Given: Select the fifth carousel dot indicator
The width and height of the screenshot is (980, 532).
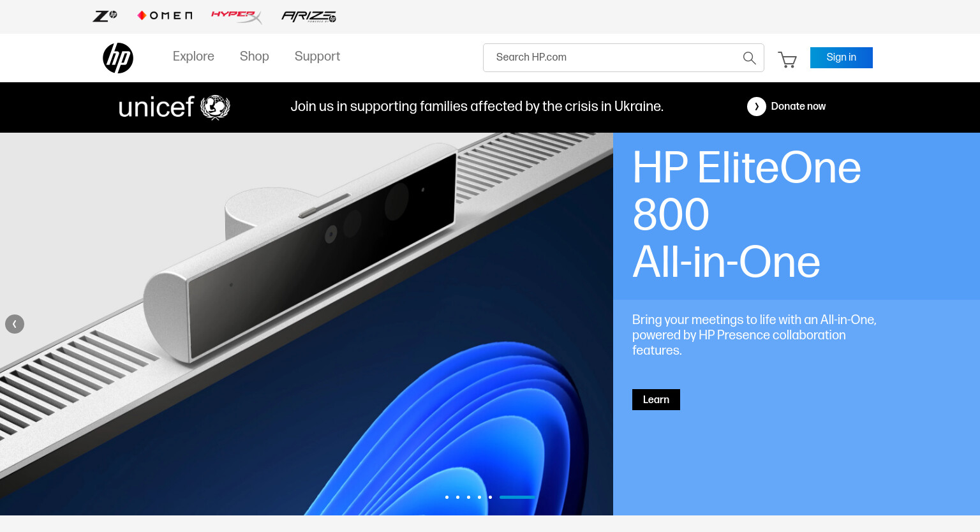Looking at the screenshot, I should [x=490, y=497].
